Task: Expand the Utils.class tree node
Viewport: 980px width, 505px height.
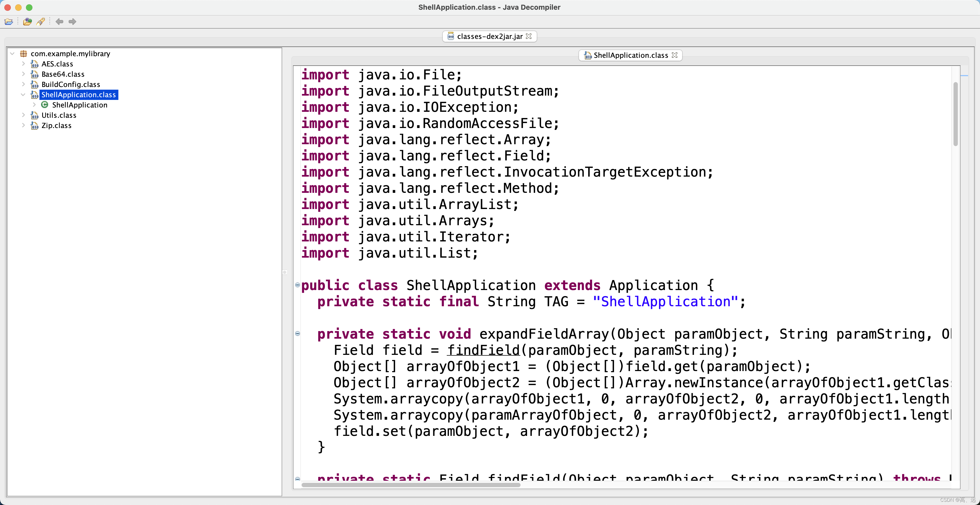Action: (x=23, y=115)
